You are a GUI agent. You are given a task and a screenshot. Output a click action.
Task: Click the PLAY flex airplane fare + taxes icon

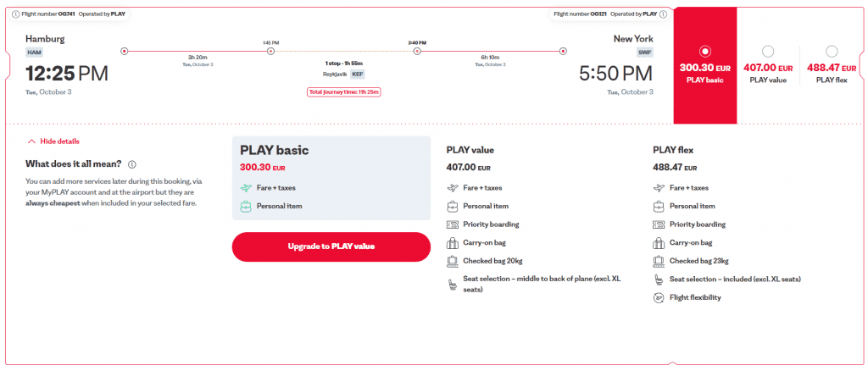[659, 188]
